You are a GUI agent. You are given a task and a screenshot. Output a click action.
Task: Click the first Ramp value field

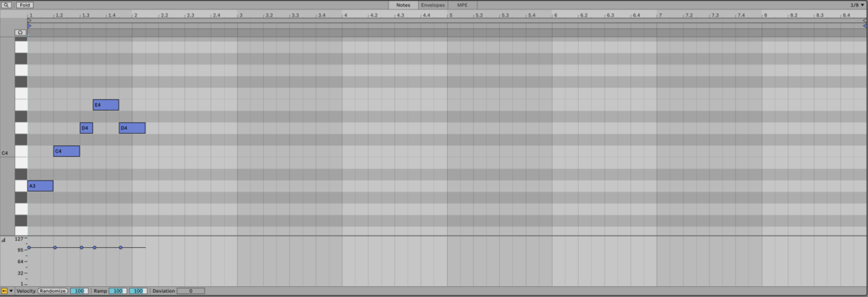[118, 290]
